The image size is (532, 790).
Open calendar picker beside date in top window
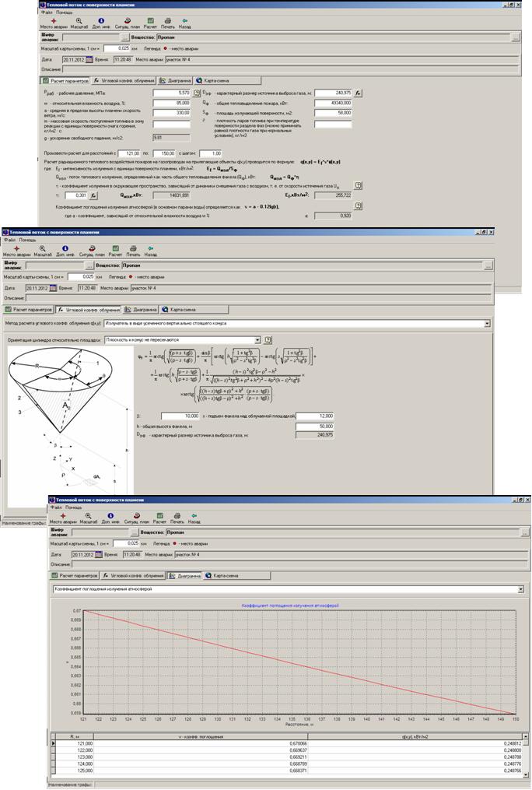pos(89,59)
